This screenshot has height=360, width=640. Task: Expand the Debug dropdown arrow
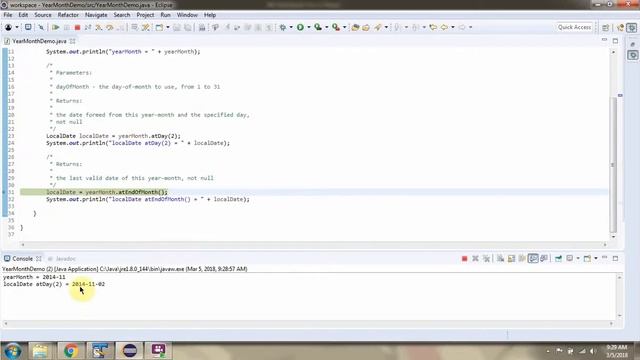pyautogui.click(x=291, y=27)
